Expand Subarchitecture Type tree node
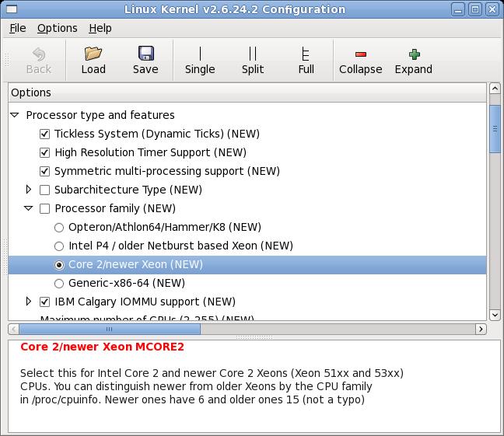The height and width of the screenshot is (436, 504). (x=28, y=190)
